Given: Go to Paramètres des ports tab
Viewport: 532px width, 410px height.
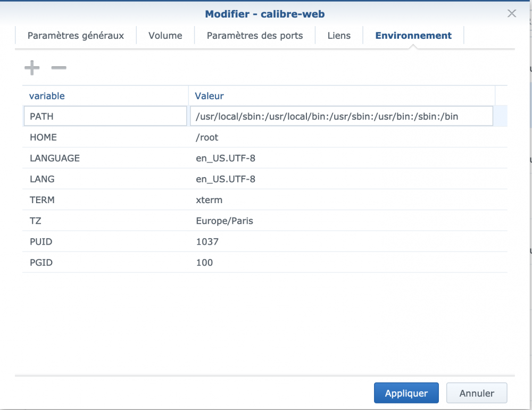Looking at the screenshot, I should (255, 36).
